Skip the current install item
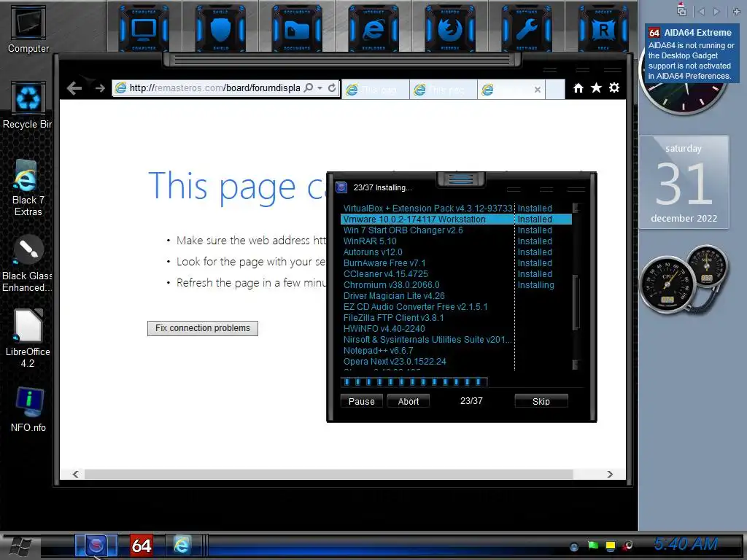747x560 pixels. click(x=541, y=402)
